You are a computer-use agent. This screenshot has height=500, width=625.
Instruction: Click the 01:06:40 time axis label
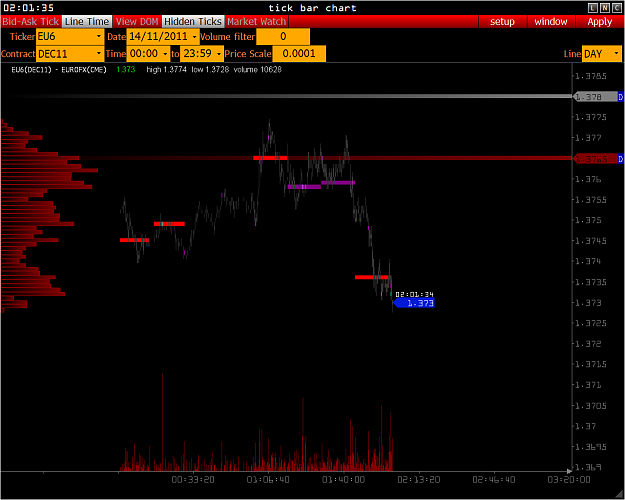[268, 480]
